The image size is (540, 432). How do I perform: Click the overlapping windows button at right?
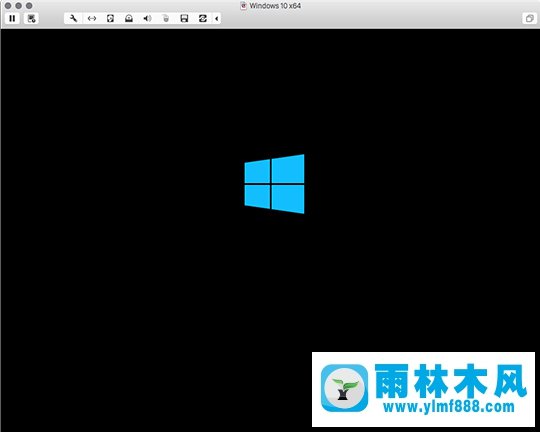pos(529,18)
